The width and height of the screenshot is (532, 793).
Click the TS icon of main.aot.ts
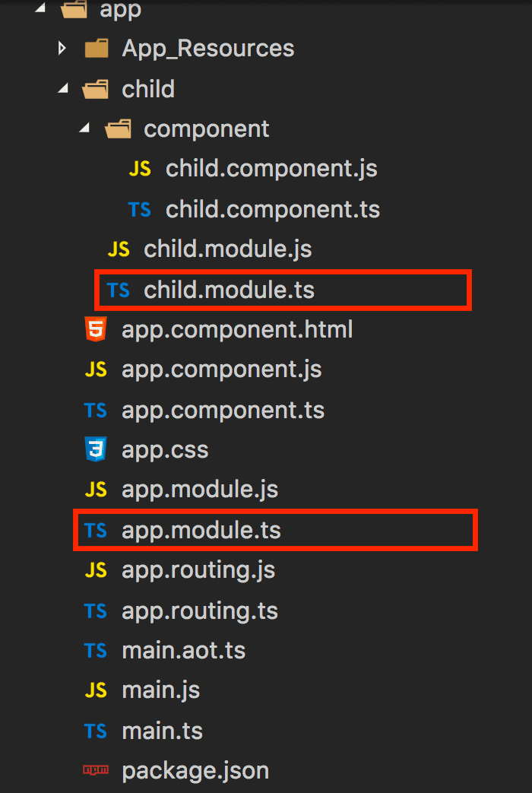96,650
